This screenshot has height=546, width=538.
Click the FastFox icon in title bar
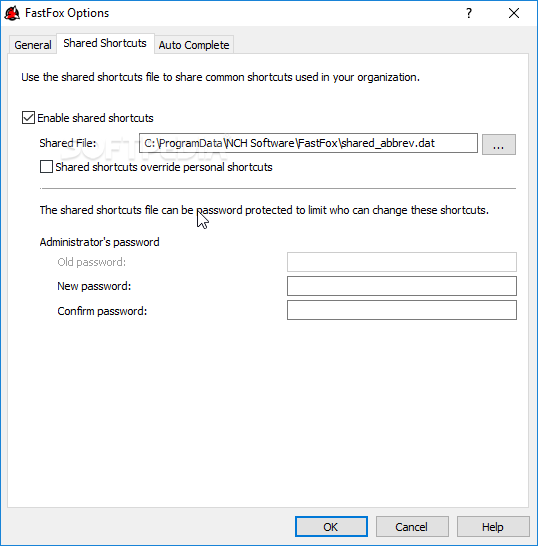tap(12, 13)
